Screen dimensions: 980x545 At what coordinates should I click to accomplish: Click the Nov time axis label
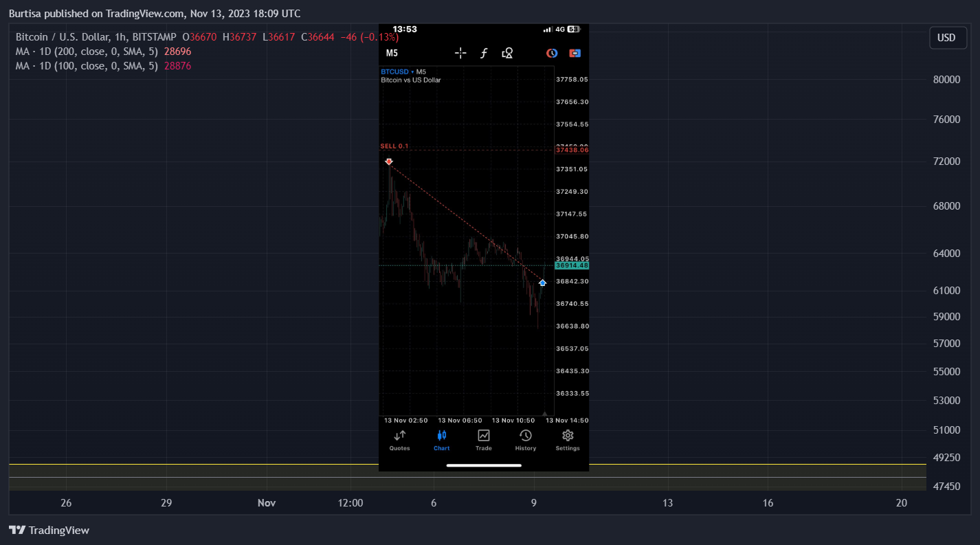point(267,503)
